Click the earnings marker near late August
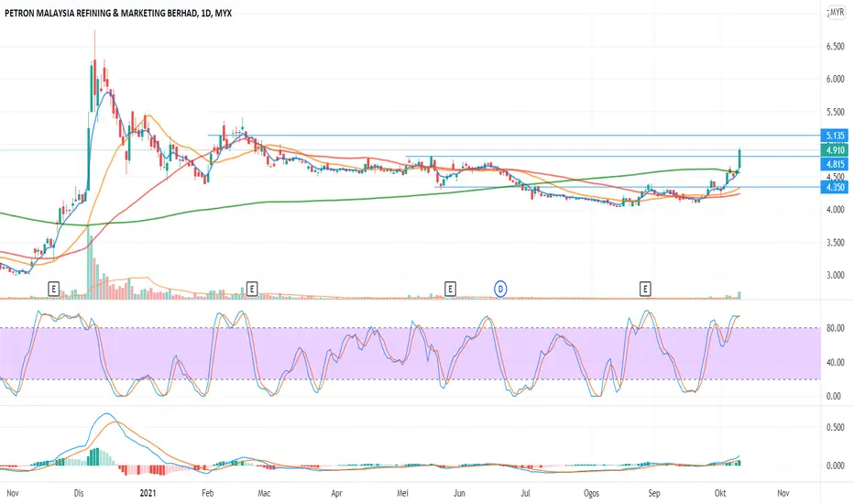The image size is (854, 504). pos(645,289)
